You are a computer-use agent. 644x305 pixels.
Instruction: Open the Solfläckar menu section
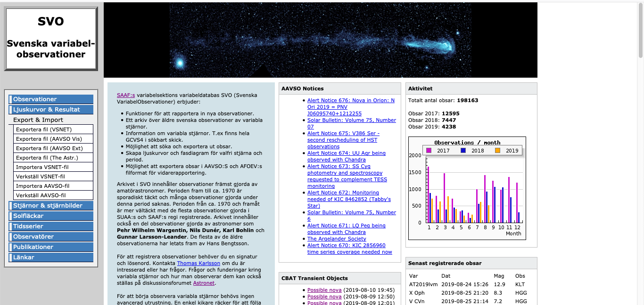pyautogui.click(x=51, y=216)
